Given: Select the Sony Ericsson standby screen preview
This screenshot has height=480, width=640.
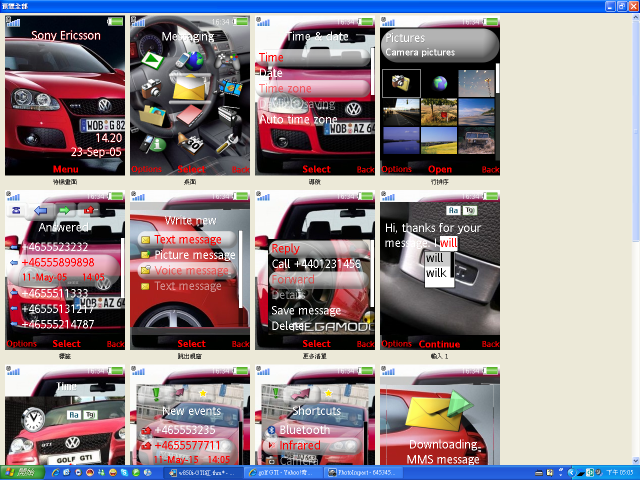Looking at the screenshot, I should tap(65, 96).
